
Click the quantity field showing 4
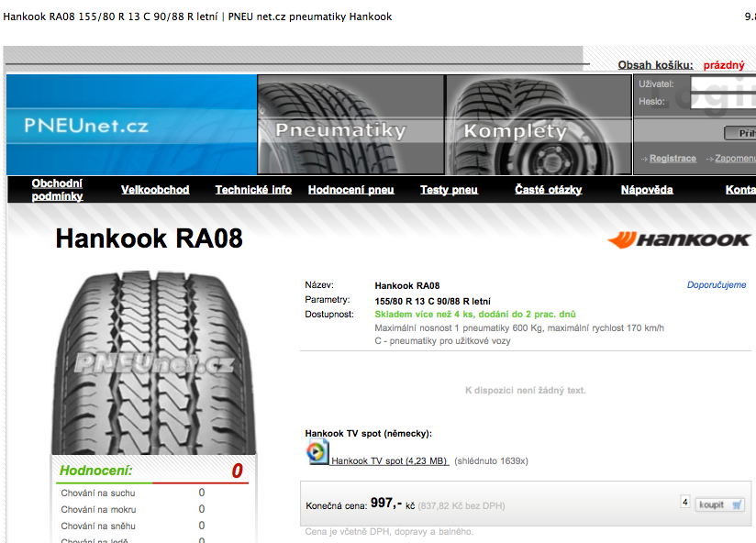pyautogui.click(x=685, y=502)
